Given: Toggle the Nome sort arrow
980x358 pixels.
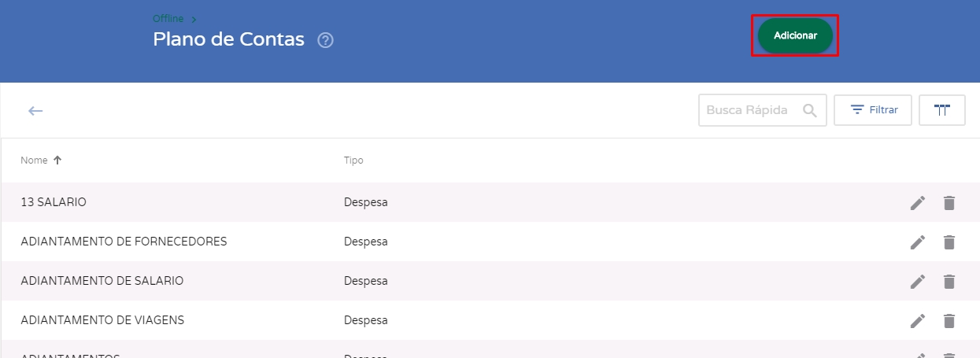Looking at the screenshot, I should coord(57,160).
